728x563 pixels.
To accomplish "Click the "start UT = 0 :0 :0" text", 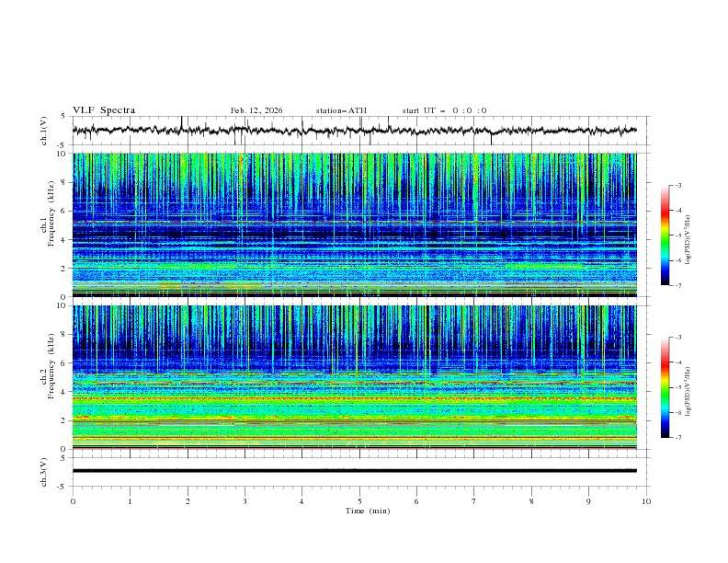I will (444, 110).
